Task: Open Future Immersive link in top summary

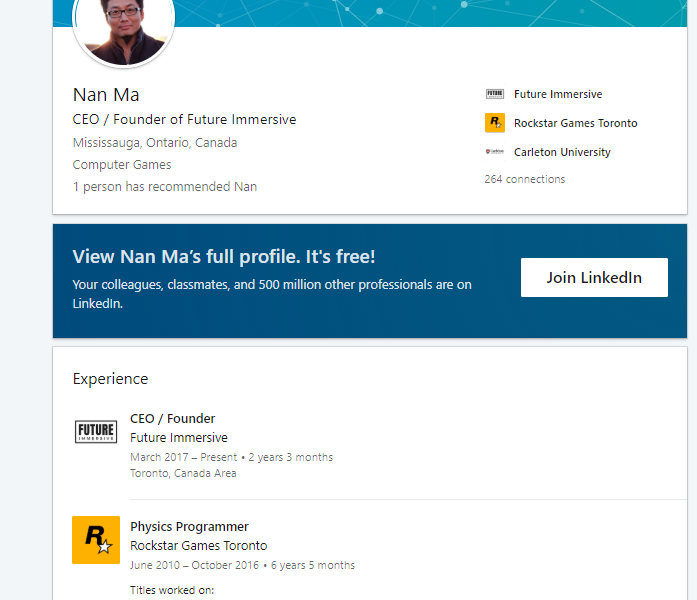Action: click(x=558, y=94)
